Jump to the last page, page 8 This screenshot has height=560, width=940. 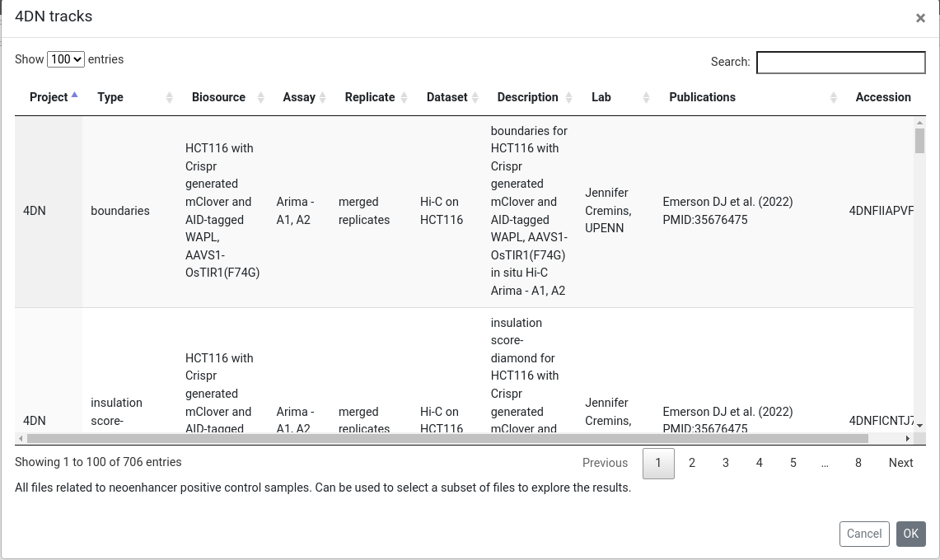click(x=858, y=463)
